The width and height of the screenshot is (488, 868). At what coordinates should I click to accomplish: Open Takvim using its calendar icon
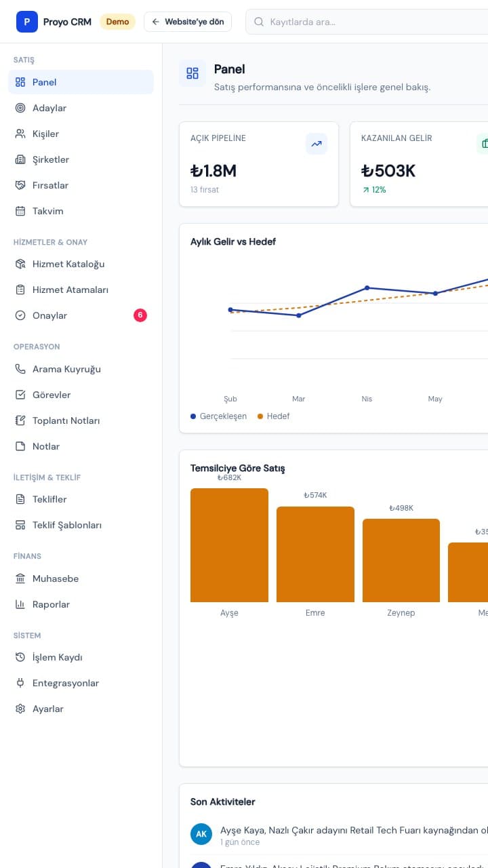tap(20, 211)
